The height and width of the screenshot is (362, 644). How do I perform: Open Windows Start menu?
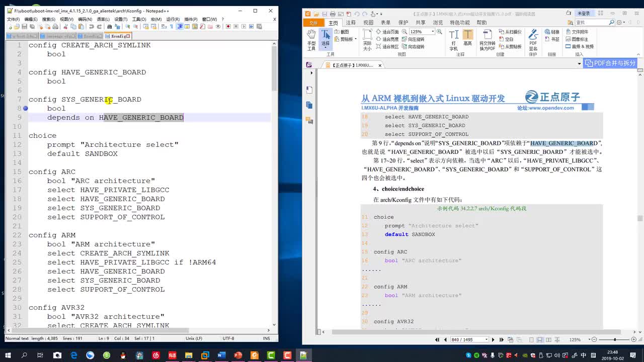(8, 355)
